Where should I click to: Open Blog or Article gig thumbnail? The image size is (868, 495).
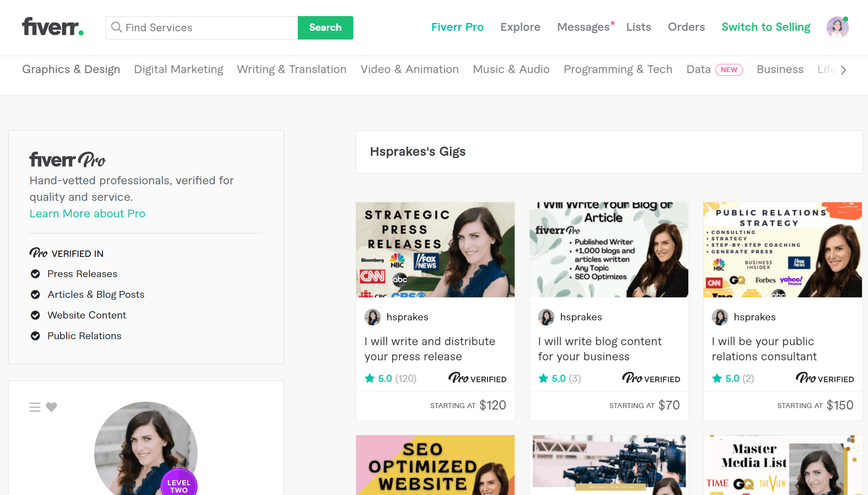point(609,250)
